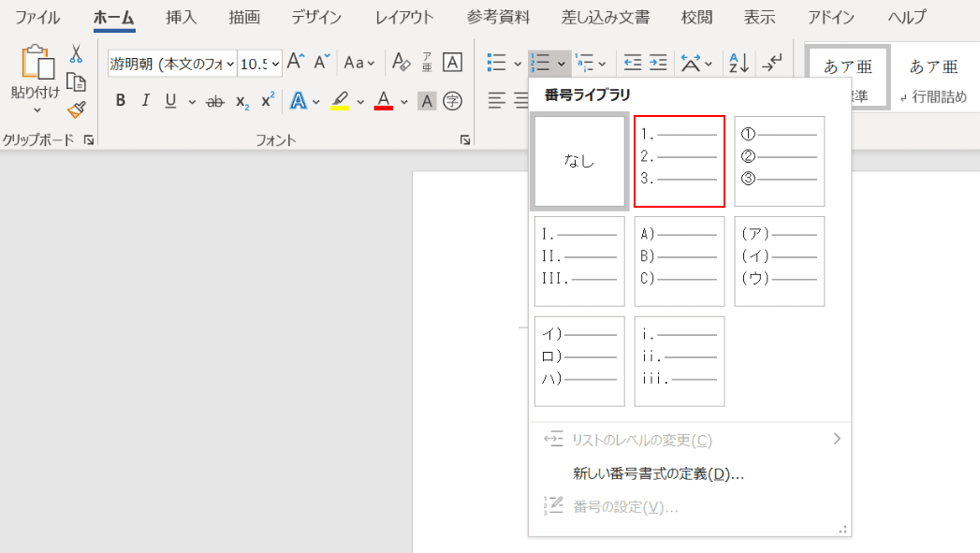The image size is (980, 553).
Task: Open the phonetic guide (ruby) tool
Action: tap(427, 62)
